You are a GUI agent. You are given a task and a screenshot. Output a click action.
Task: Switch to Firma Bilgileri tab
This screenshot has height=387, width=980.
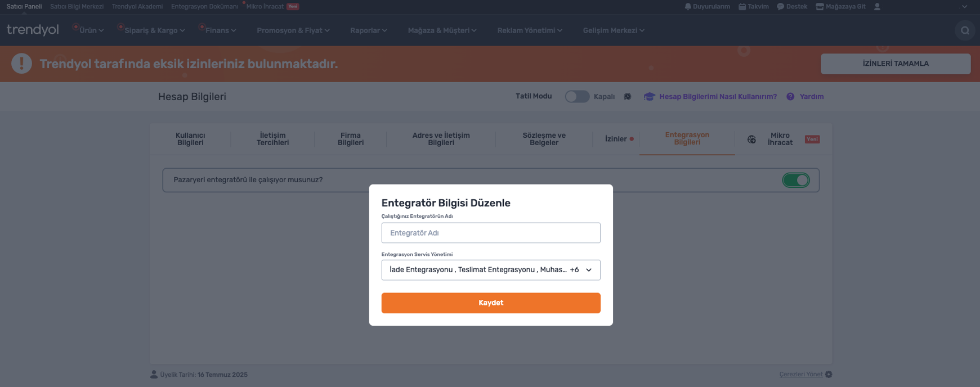pos(351,139)
